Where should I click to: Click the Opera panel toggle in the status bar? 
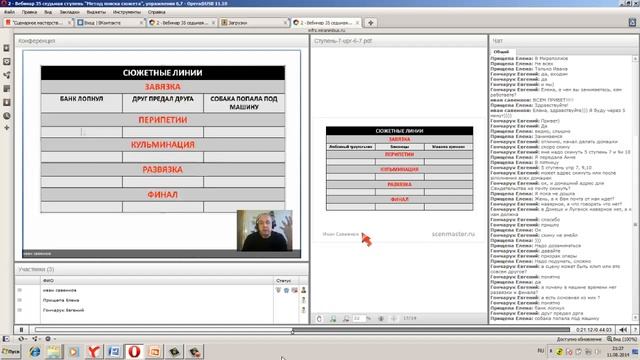click(6, 339)
